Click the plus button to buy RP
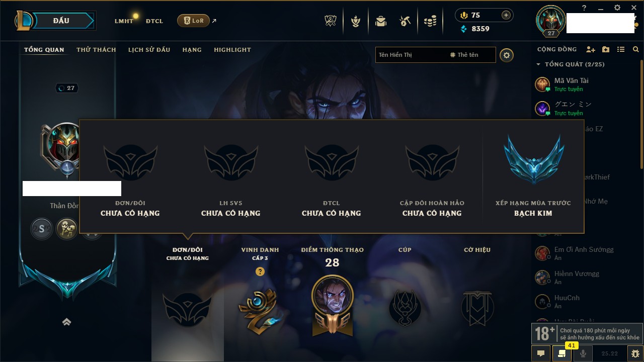Image resolution: width=644 pixels, height=362 pixels. (506, 15)
